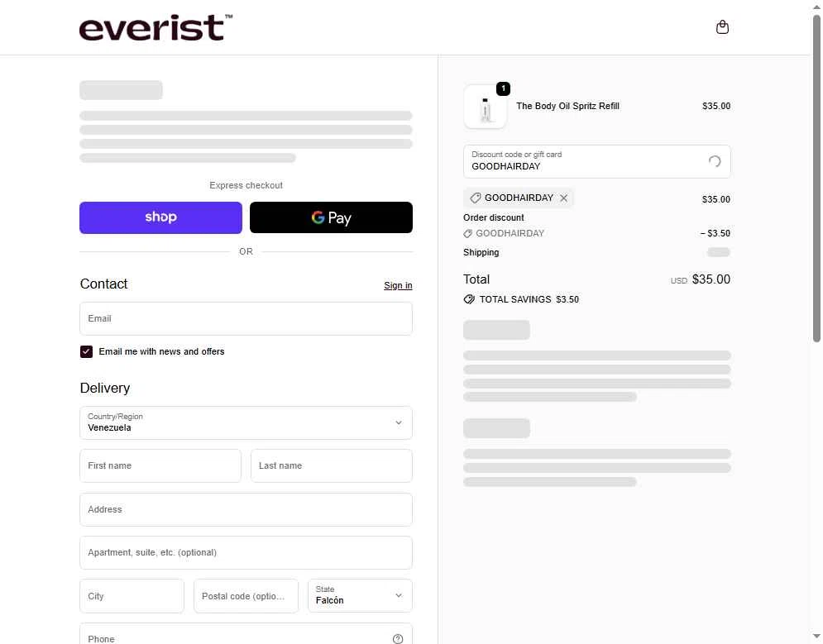Click the Body Oil Spritz Refill thumbnail
The width and height of the screenshot is (823, 644).
coord(486,107)
